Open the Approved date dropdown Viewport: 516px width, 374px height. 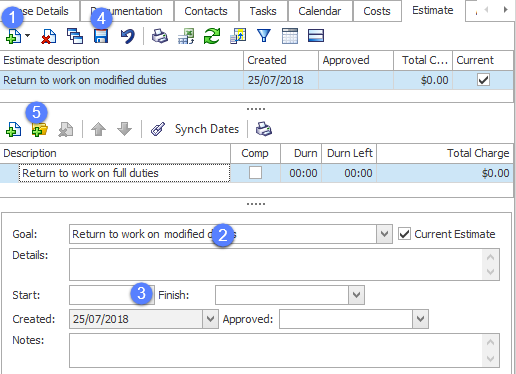click(x=420, y=319)
